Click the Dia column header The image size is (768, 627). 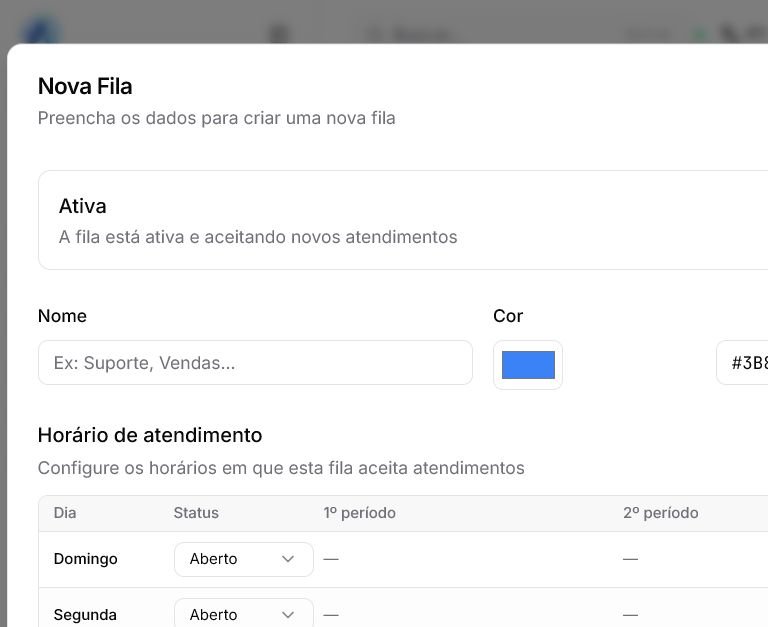click(x=65, y=513)
